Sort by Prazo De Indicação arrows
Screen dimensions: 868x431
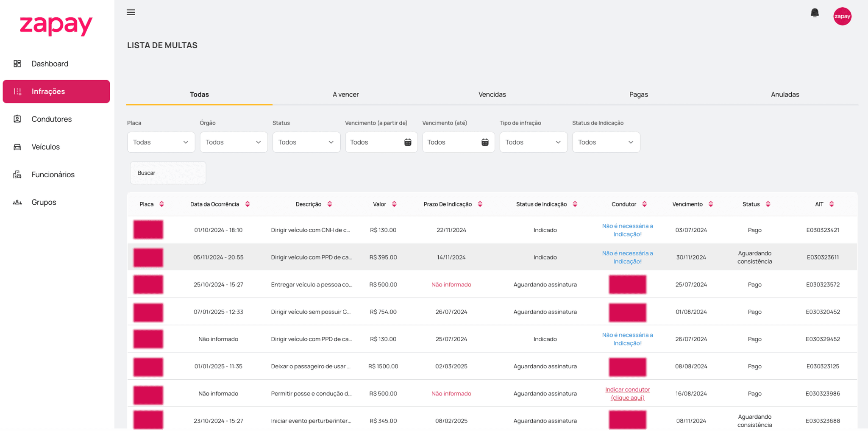tap(480, 204)
